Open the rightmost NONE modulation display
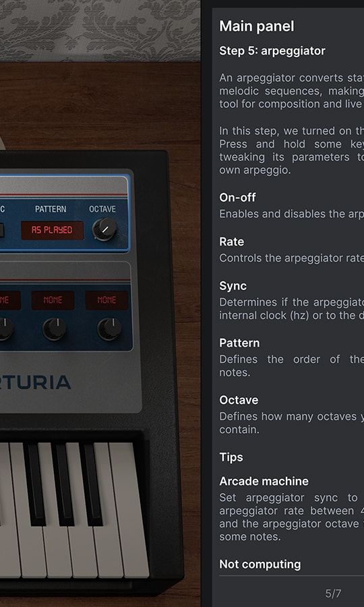Screen dimensions: 364x607 point(107,300)
